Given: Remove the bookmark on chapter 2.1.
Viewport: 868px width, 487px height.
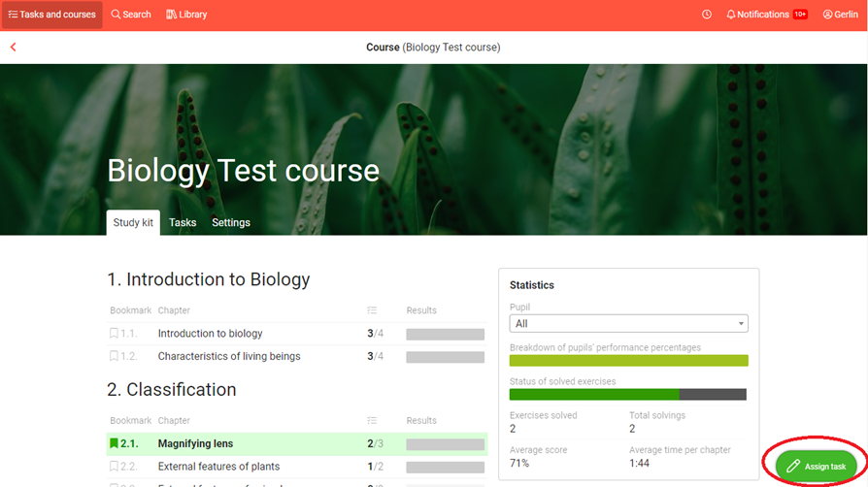Looking at the screenshot, I should [x=114, y=443].
